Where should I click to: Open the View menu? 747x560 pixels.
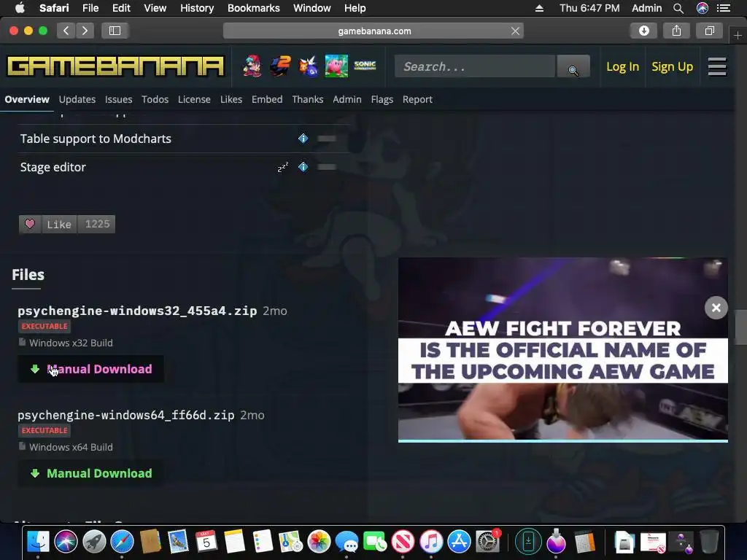155,8
